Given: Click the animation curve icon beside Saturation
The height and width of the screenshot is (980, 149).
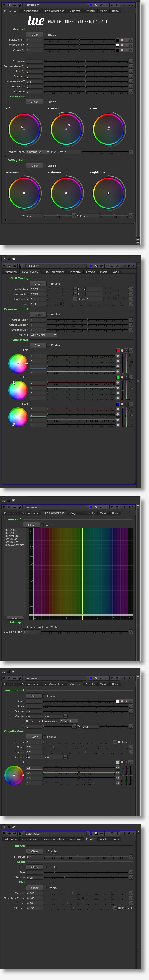Looking at the screenshot, I should tap(131, 86).
